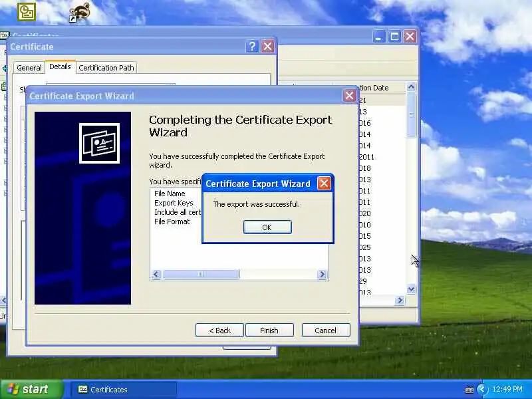Click Finish in the Certificate Export Wizard
This screenshot has width=532, height=399.
(x=269, y=330)
